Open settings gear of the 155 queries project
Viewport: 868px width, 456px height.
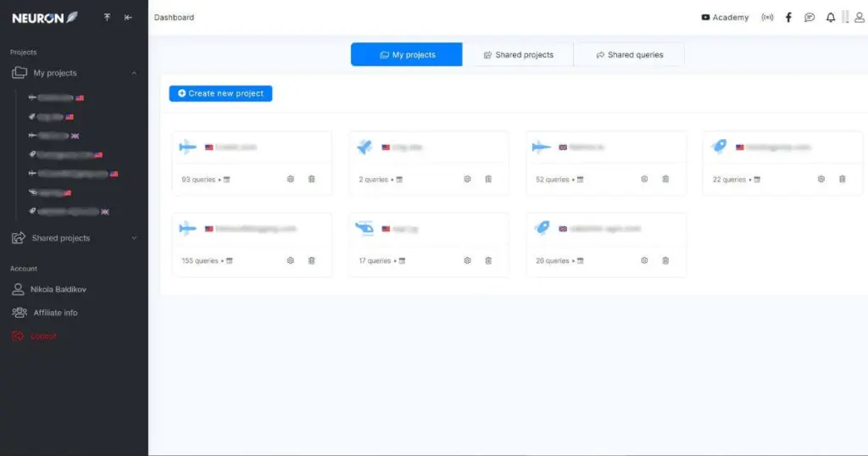[x=291, y=261]
